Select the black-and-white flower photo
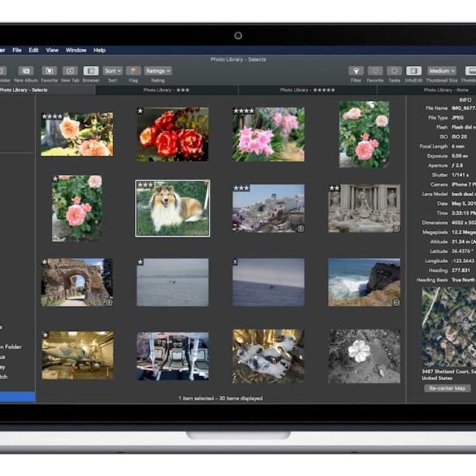 tap(364, 356)
